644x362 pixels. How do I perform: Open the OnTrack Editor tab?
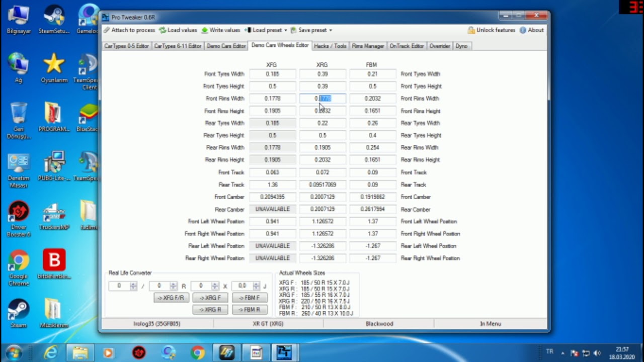coord(407,46)
